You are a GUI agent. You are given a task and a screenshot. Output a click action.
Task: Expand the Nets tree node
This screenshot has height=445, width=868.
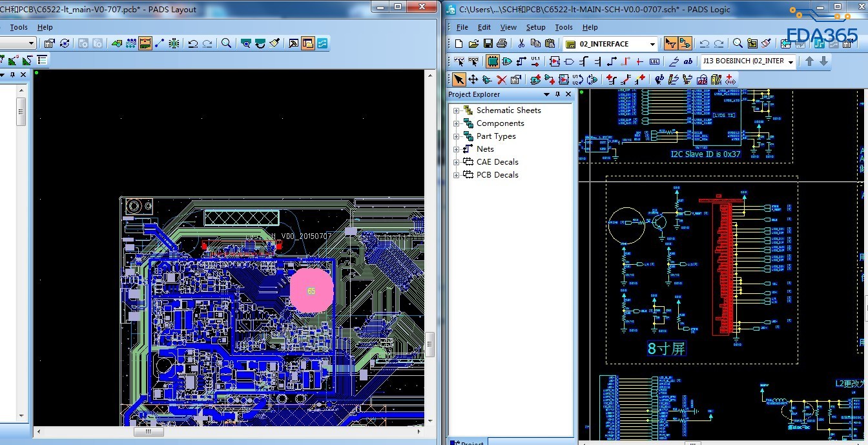pyautogui.click(x=456, y=149)
